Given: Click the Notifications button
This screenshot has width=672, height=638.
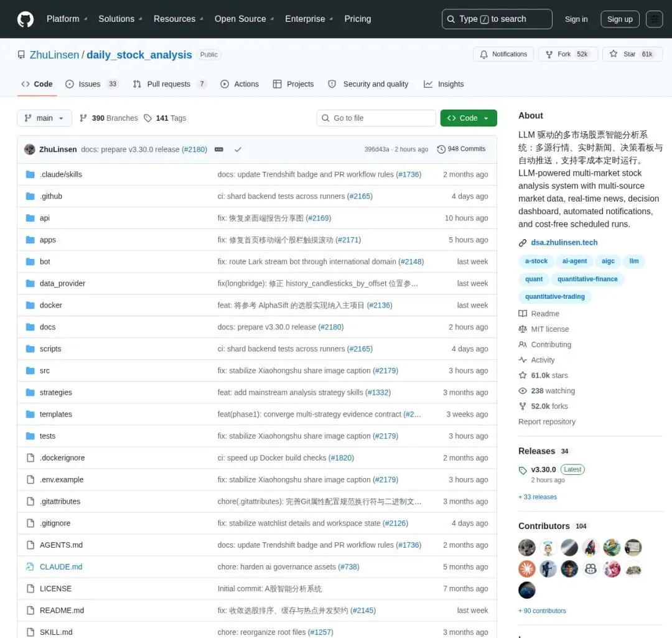Looking at the screenshot, I should click(503, 54).
